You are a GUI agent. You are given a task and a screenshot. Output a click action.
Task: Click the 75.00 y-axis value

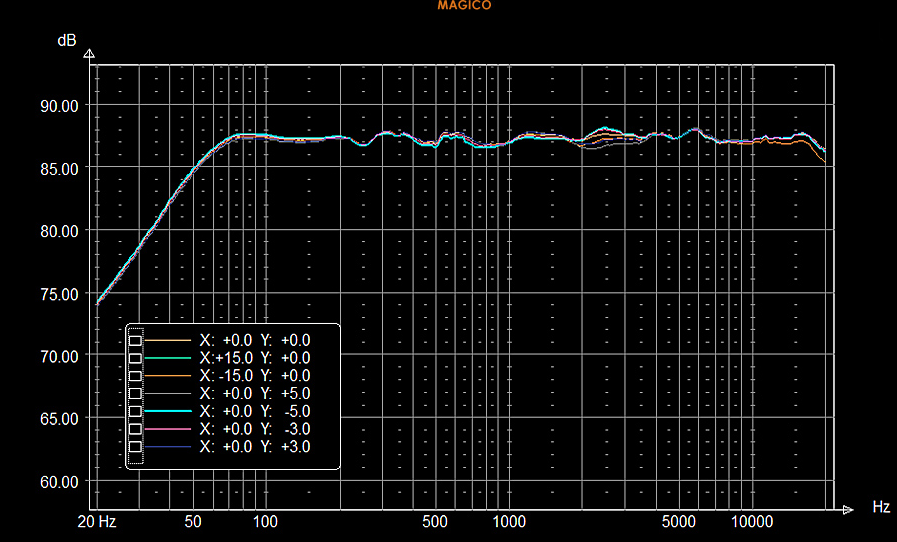tap(59, 294)
